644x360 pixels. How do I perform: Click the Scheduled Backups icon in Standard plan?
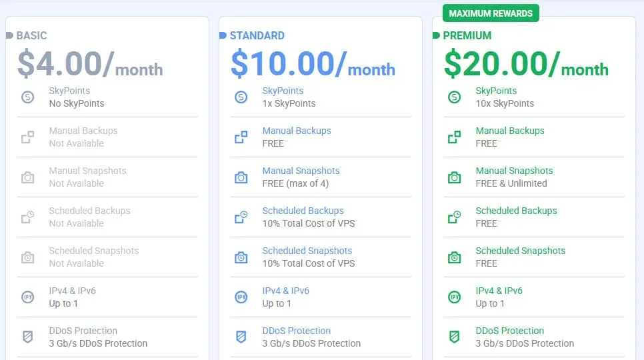coord(241,217)
